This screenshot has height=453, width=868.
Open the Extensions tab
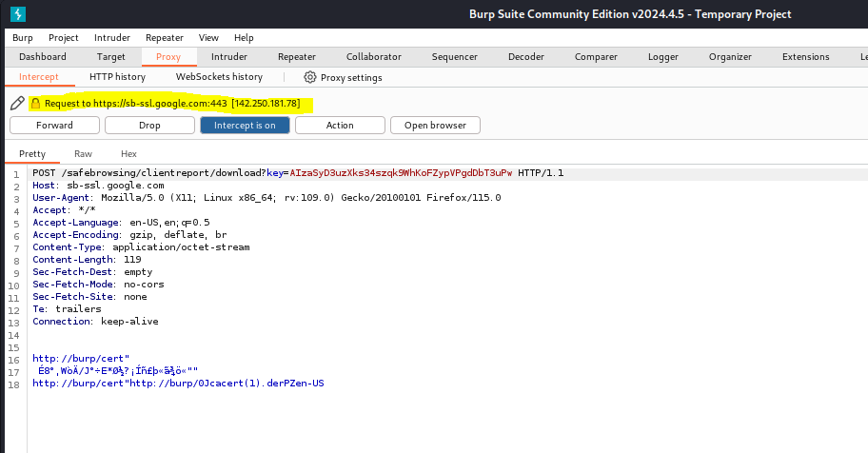click(x=805, y=56)
